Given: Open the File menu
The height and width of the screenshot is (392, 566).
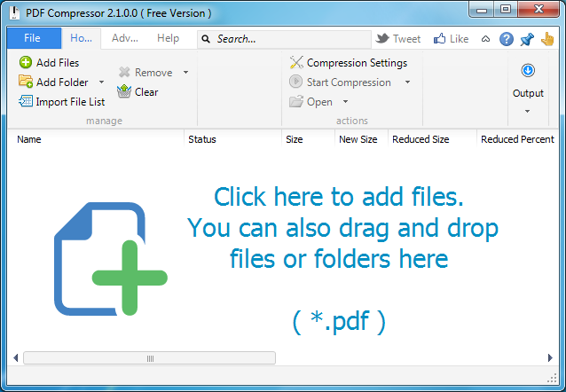Looking at the screenshot, I should 34,38.
